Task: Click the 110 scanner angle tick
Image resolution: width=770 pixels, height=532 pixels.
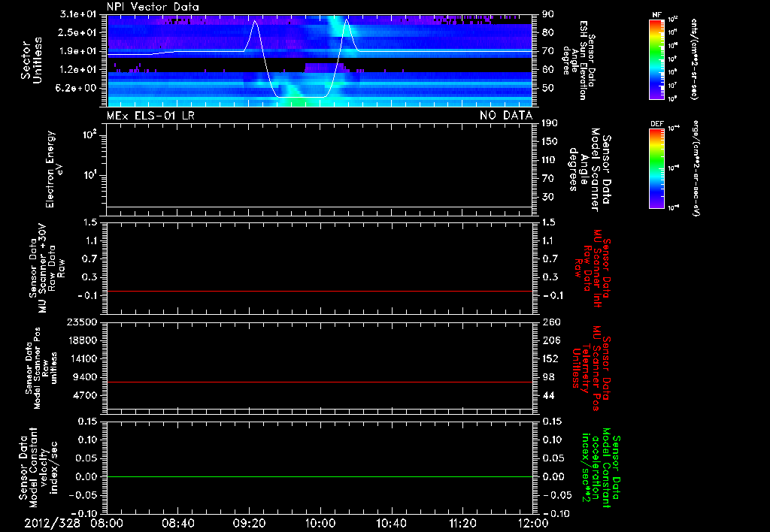Action: point(550,160)
